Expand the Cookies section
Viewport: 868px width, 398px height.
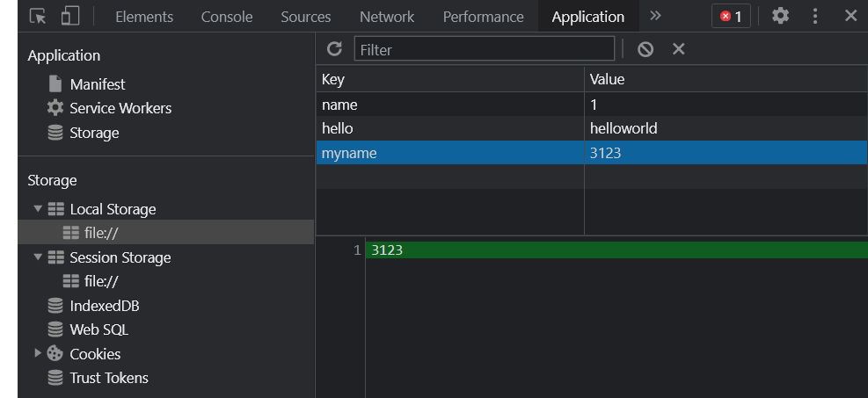[38, 352]
